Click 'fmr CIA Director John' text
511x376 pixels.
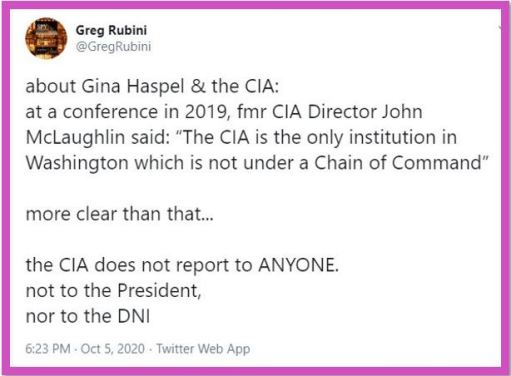click(x=330, y=112)
